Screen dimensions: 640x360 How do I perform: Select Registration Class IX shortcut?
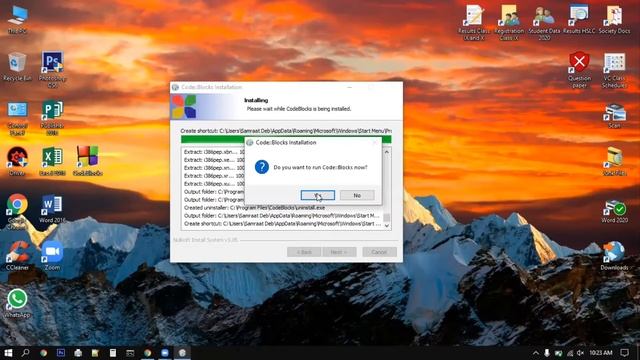tap(509, 22)
